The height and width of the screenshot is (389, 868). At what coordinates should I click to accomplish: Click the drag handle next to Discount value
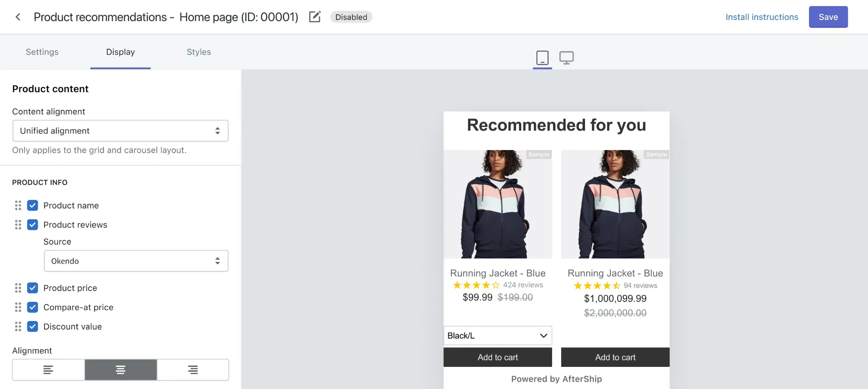18,327
